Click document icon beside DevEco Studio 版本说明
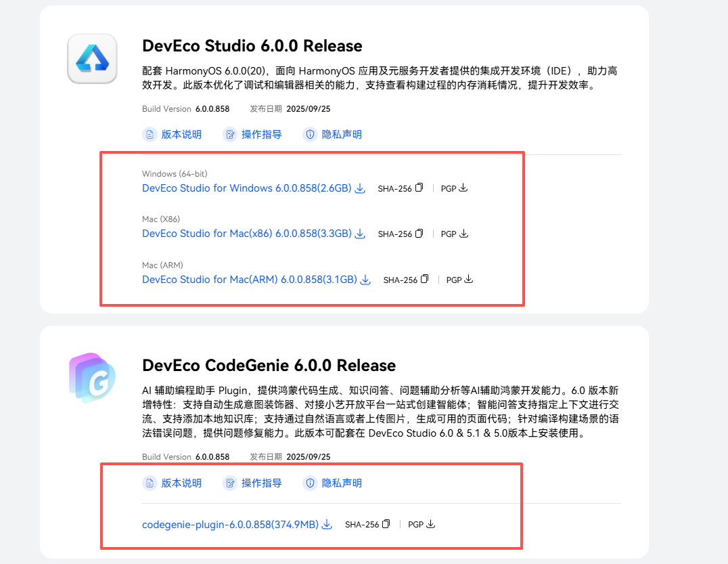 150,134
